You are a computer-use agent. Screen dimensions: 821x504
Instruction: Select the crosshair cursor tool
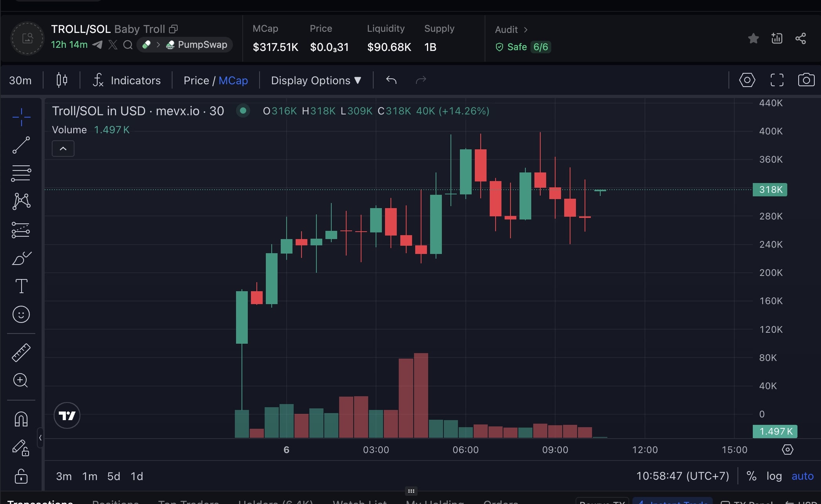[x=21, y=117]
